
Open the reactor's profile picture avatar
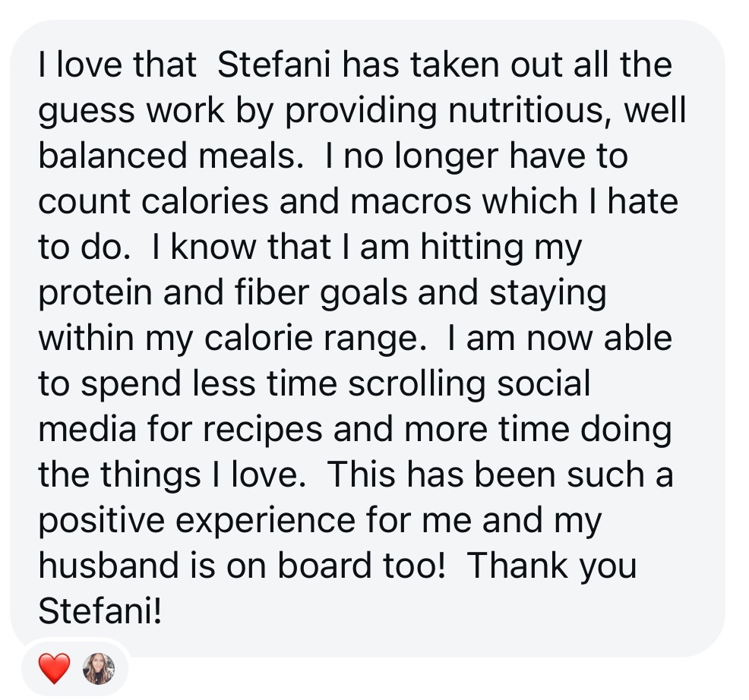[x=99, y=668]
